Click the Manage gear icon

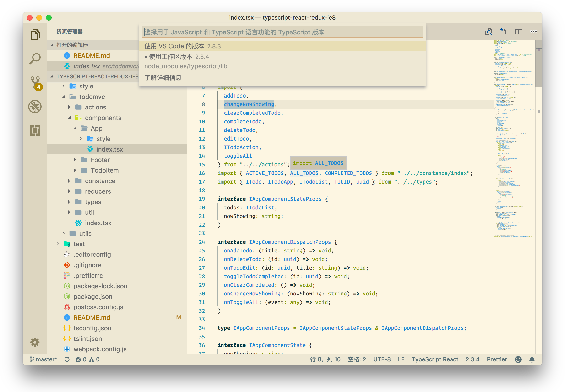click(x=35, y=342)
